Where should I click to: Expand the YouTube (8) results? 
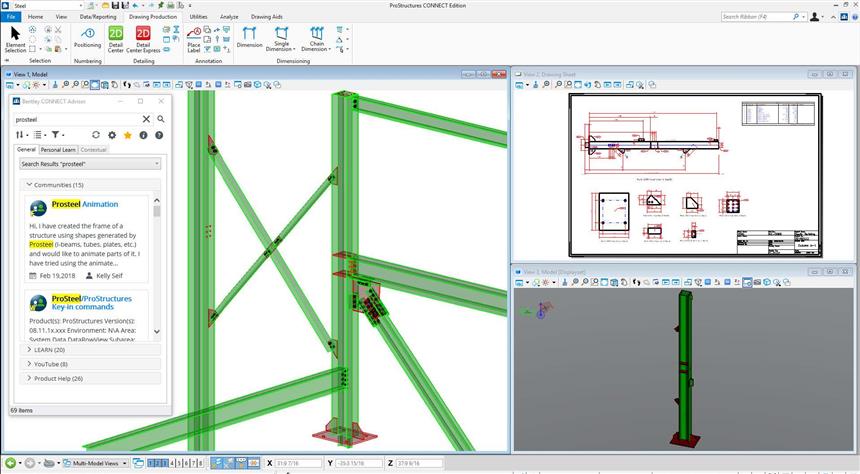coord(50,364)
